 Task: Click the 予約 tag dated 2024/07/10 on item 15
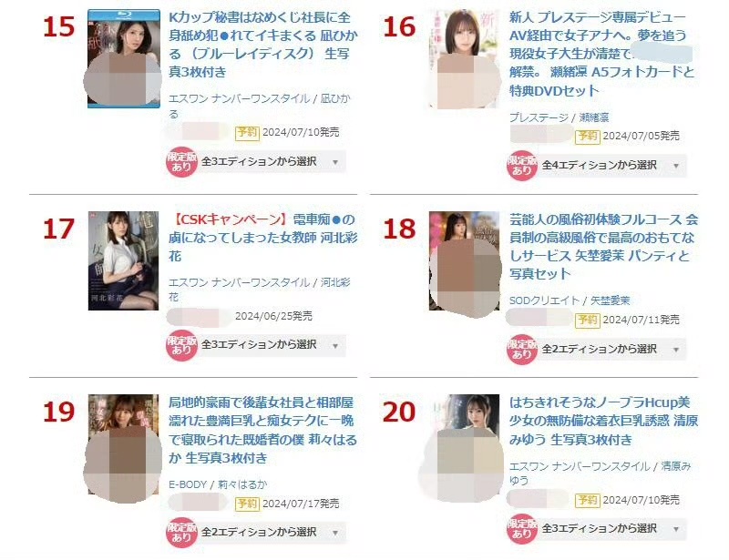(247, 132)
